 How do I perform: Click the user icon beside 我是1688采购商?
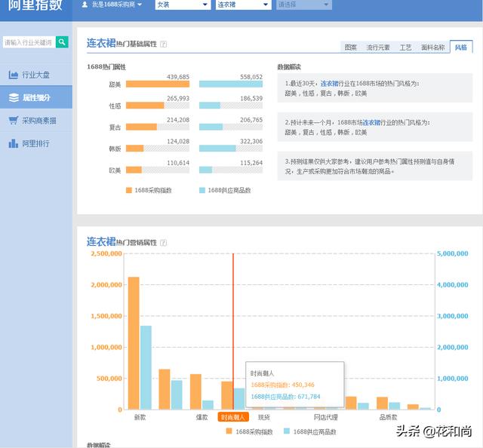click(x=85, y=5)
